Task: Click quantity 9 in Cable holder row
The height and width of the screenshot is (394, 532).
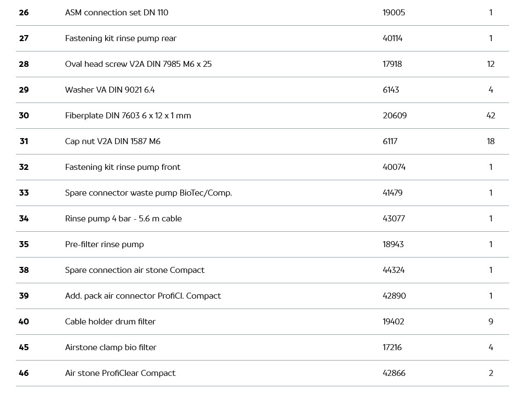Action: 490,322
